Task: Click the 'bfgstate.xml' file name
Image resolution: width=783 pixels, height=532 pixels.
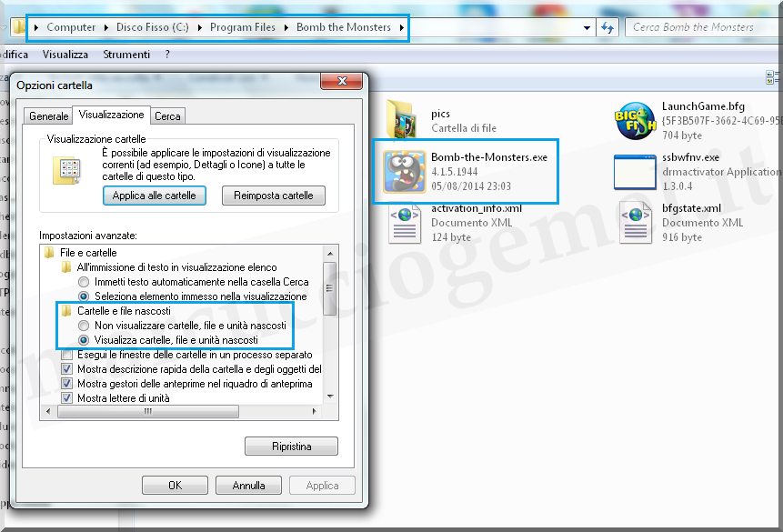Action: pos(691,208)
